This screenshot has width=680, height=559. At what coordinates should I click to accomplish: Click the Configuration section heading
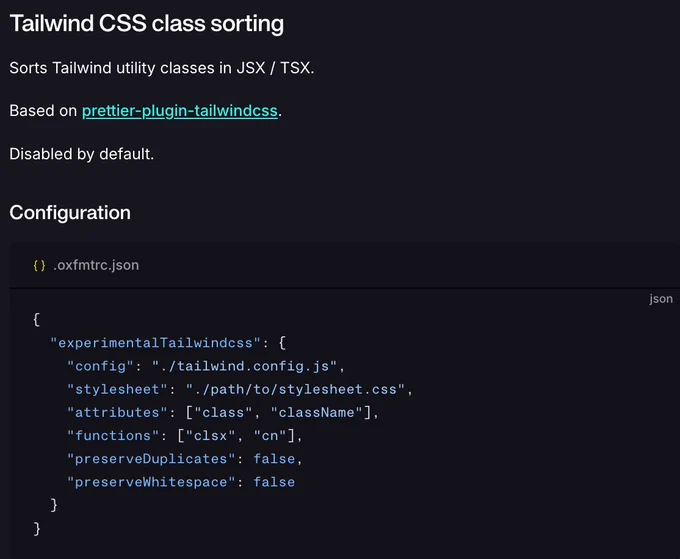pyautogui.click(x=70, y=212)
